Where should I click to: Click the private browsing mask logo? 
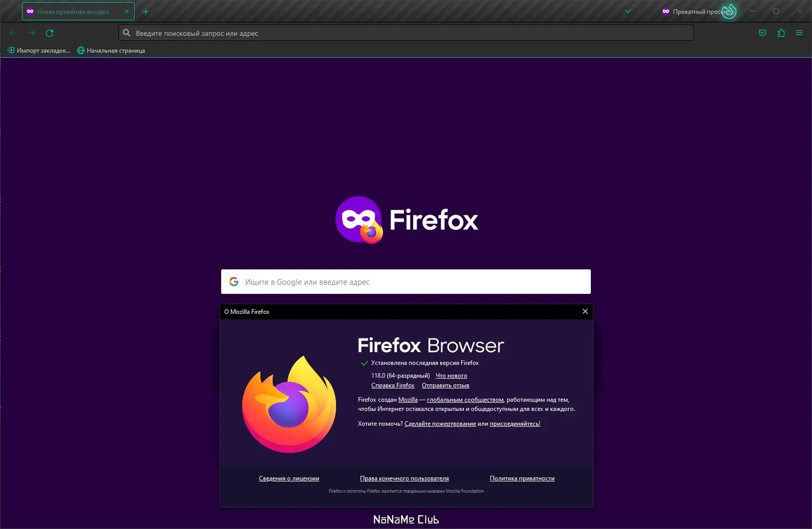[359, 220]
